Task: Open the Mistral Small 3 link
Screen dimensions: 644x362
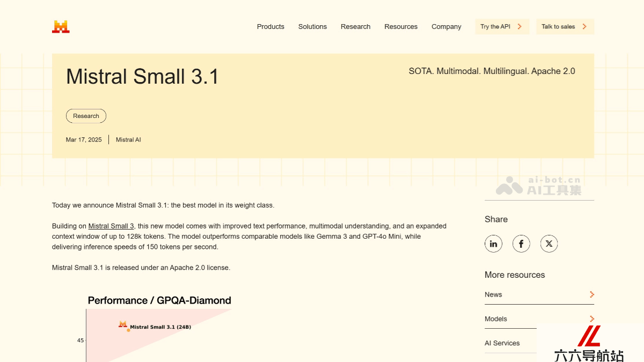Action: click(111, 226)
